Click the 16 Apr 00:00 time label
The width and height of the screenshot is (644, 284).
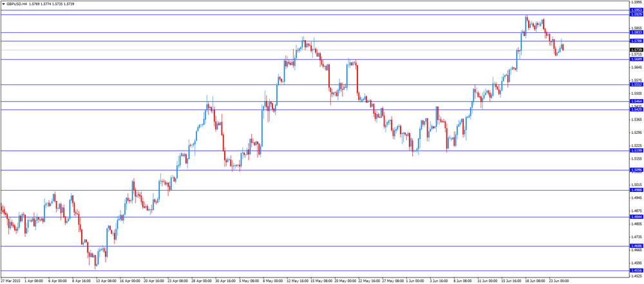[130, 281]
